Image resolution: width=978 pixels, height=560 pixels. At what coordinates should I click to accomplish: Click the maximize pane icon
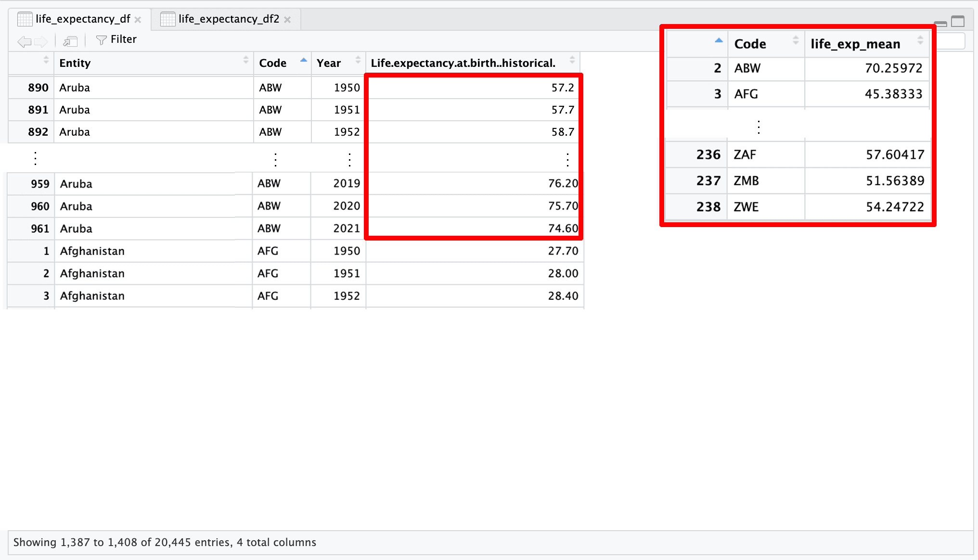[958, 21]
